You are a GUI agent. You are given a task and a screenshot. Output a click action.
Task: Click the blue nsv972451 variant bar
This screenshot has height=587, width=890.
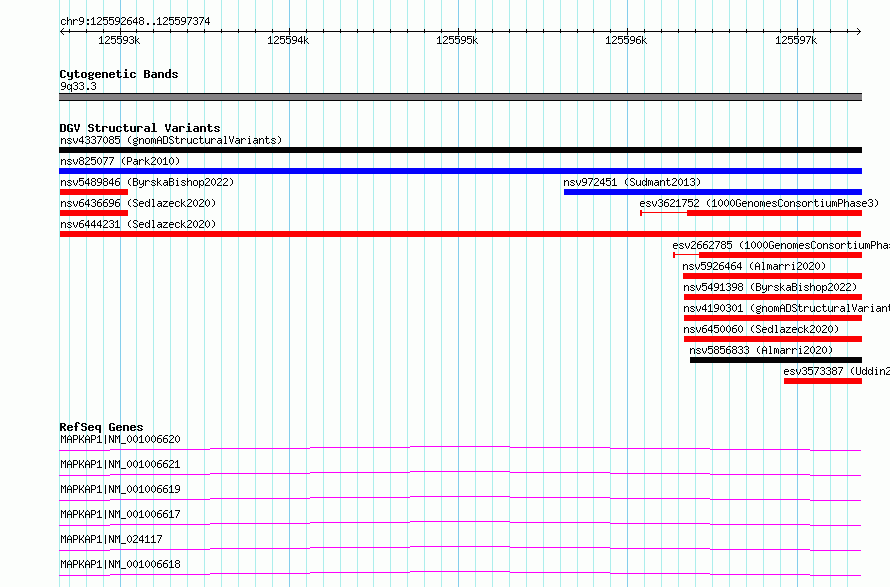[713, 192]
